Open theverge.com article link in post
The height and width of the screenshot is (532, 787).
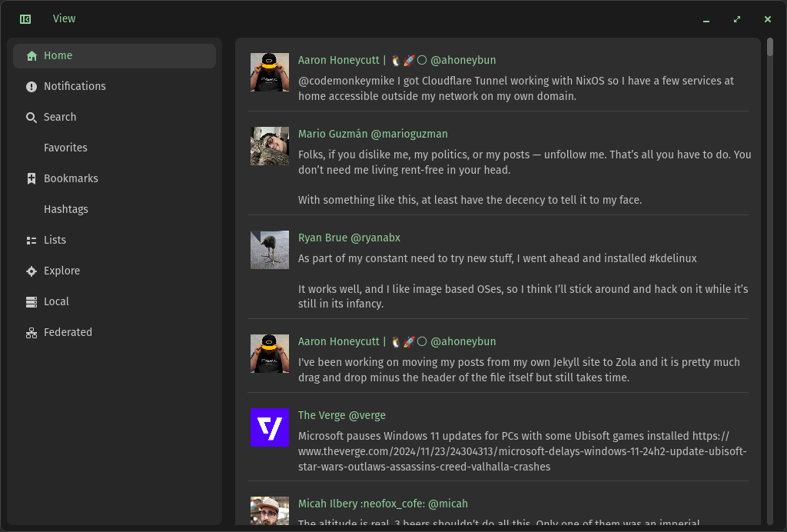[522, 451]
